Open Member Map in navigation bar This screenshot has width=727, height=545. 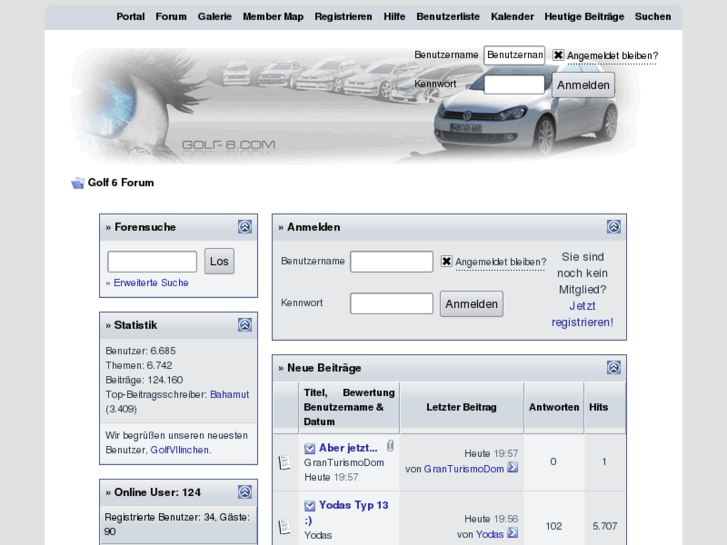pos(273,17)
